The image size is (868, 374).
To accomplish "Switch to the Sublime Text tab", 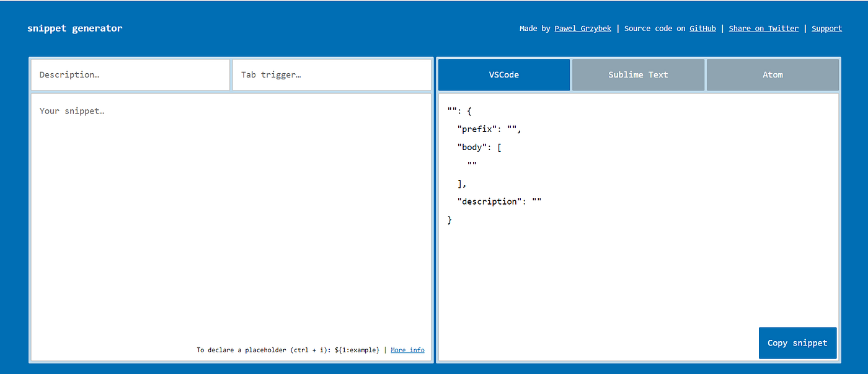I will click(638, 74).
